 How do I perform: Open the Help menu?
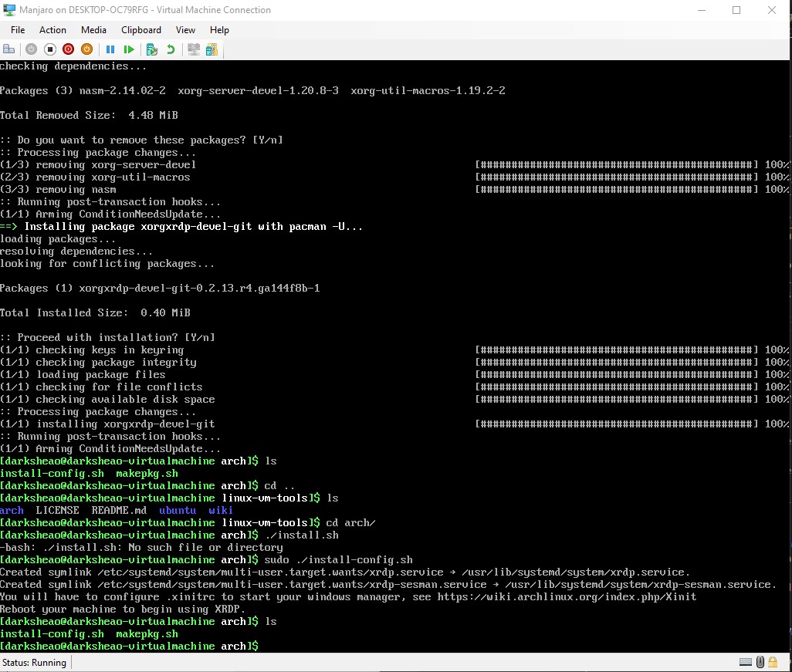click(x=219, y=30)
